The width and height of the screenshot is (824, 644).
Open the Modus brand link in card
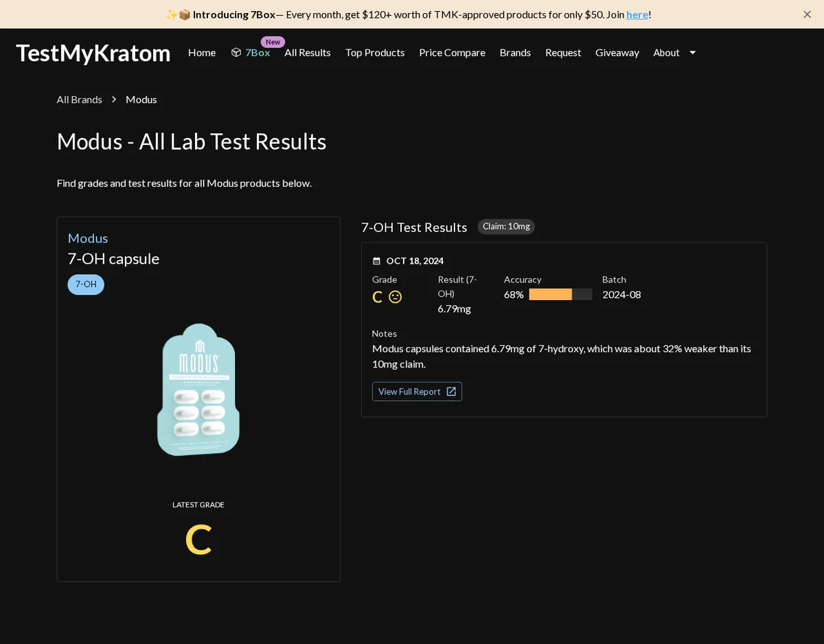click(88, 238)
